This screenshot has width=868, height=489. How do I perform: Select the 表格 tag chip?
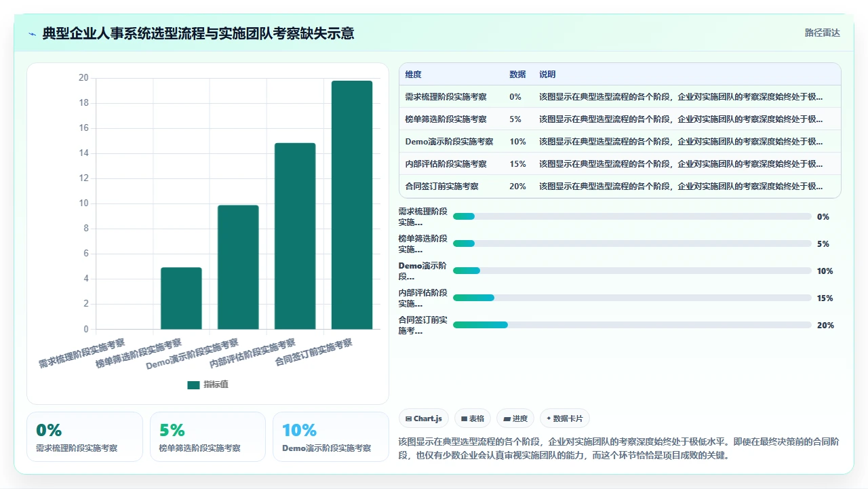tap(472, 418)
